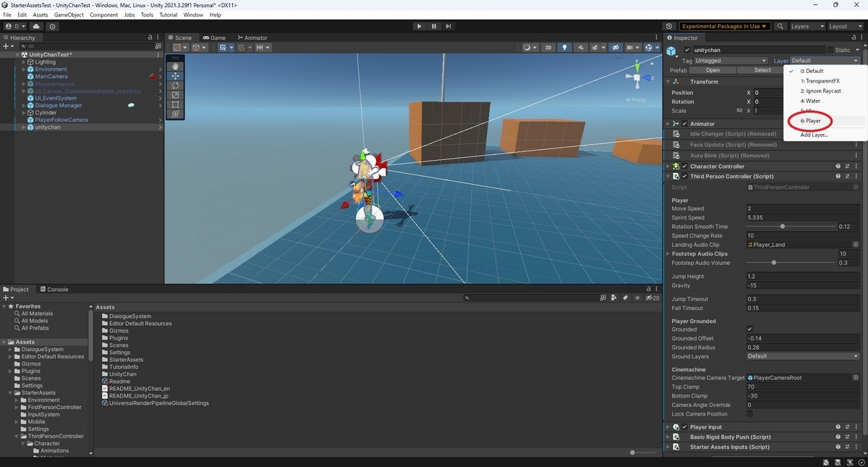The height and width of the screenshot is (467, 868).
Task: Open the Layout dropdown
Action: coord(845,26)
